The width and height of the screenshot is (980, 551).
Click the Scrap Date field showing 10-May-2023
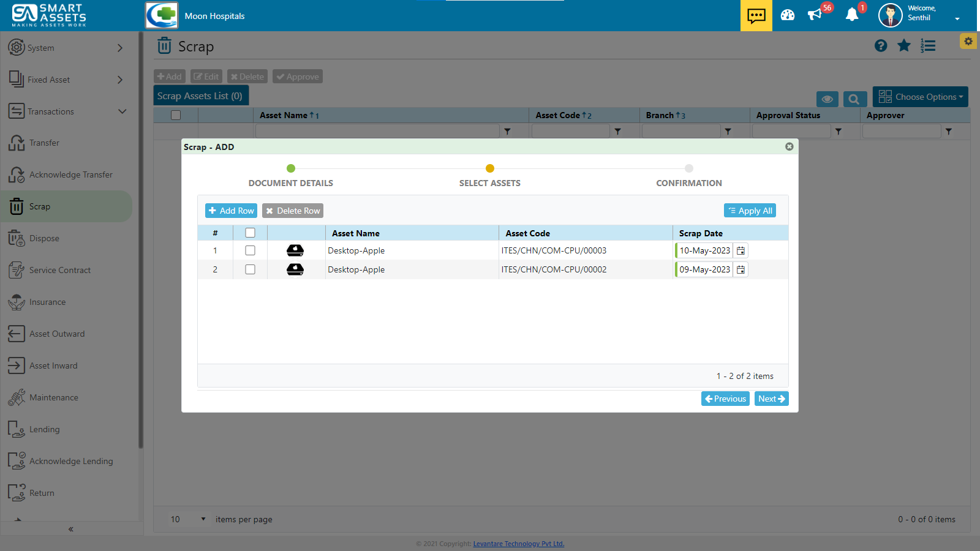(704, 250)
